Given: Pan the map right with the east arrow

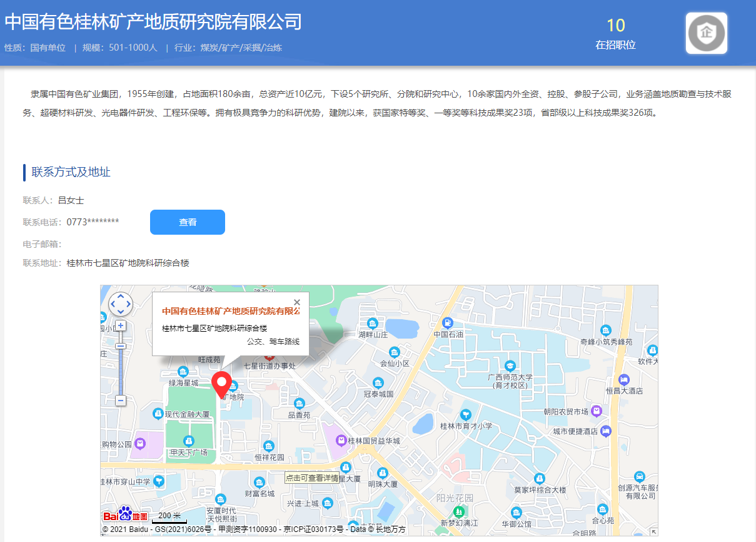Looking at the screenshot, I should coord(128,304).
